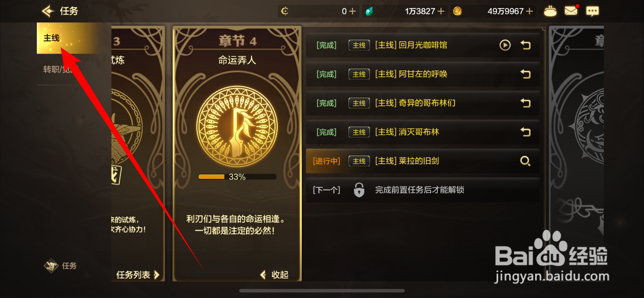Replay the 奇异的哥布林们 quest
644x298 pixels.
coord(526,103)
